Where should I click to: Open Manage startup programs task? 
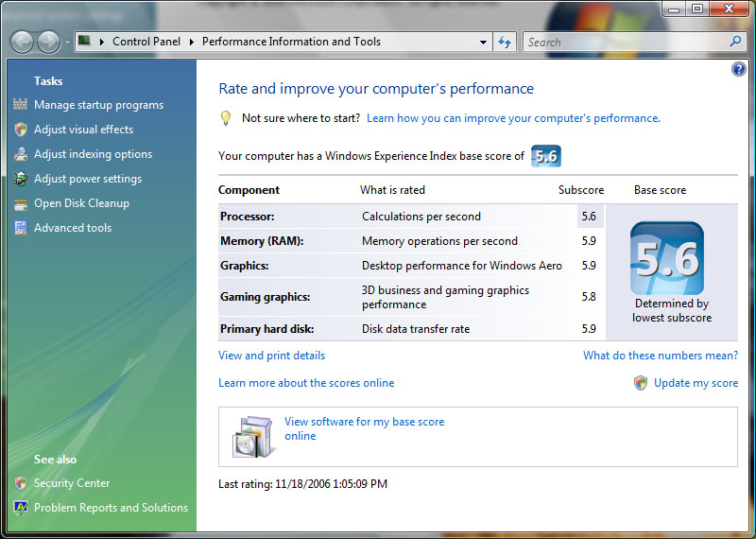[98, 105]
